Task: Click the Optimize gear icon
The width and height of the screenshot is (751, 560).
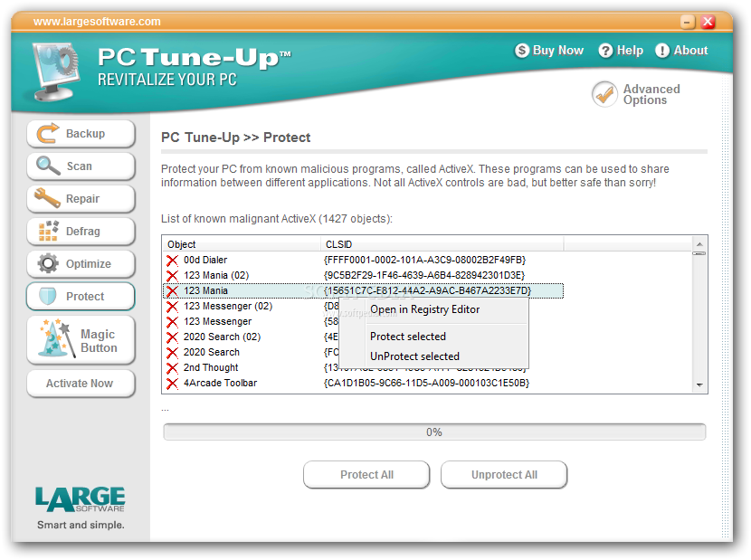Action: pos(48,263)
